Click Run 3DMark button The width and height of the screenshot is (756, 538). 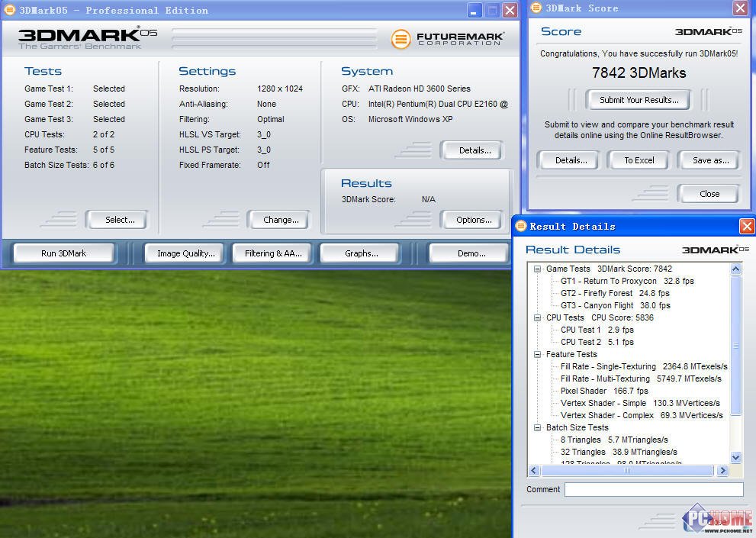tap(63, 253)
